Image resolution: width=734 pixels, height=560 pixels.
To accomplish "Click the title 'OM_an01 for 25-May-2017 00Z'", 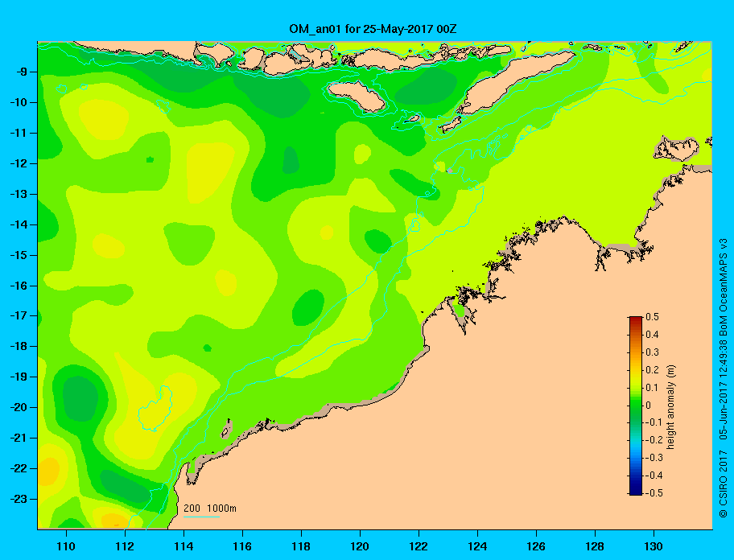I will (373, 29).
